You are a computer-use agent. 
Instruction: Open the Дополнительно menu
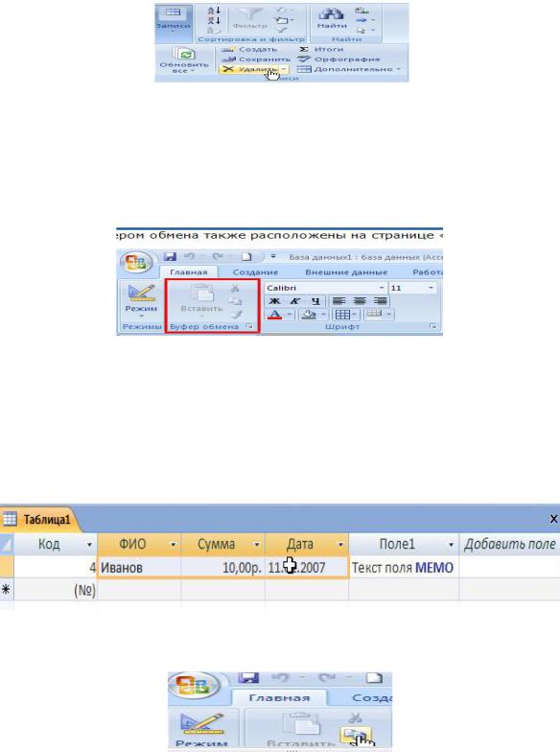[349, 69]
